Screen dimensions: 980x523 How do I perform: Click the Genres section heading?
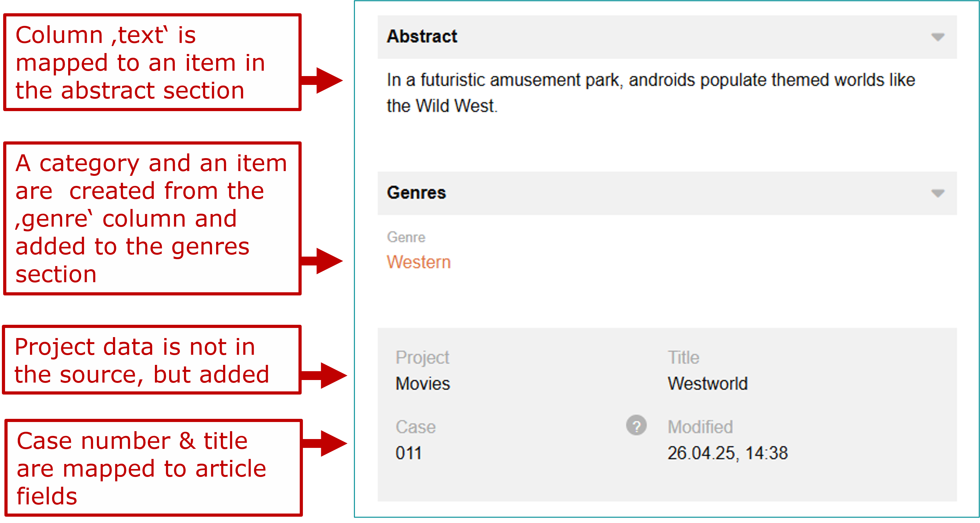[x=416, y=193]
